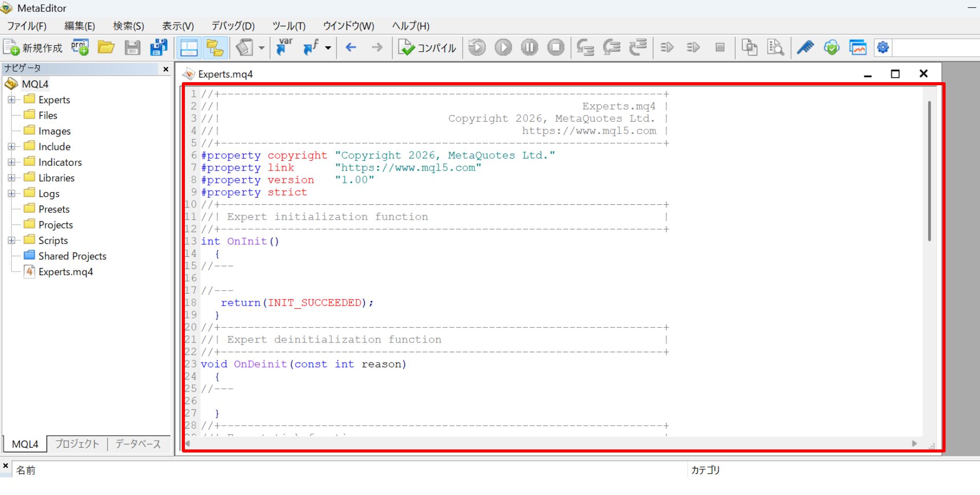Save file with the floppy disk icon

133,48
